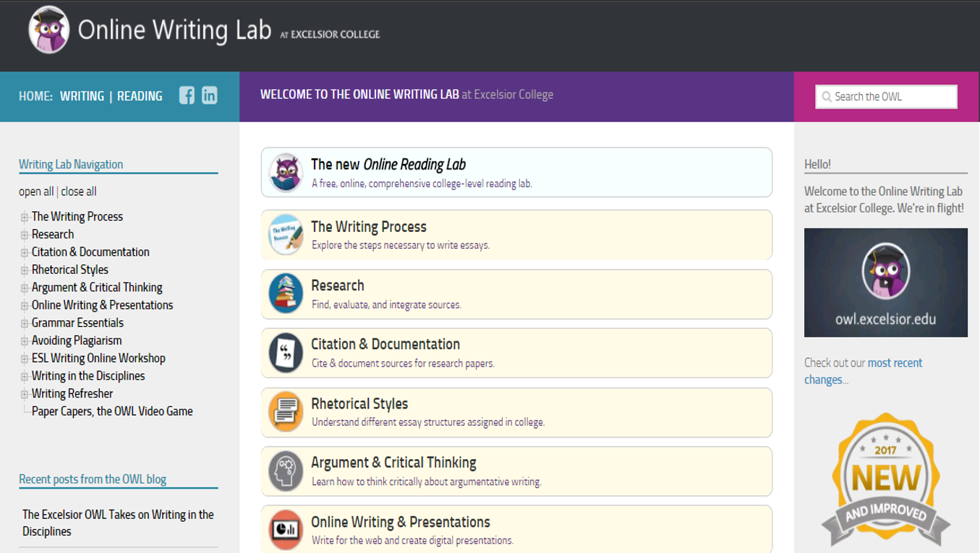
Task: Expand Online Writing & Presentations tree node
Action: tap(25, 306)
